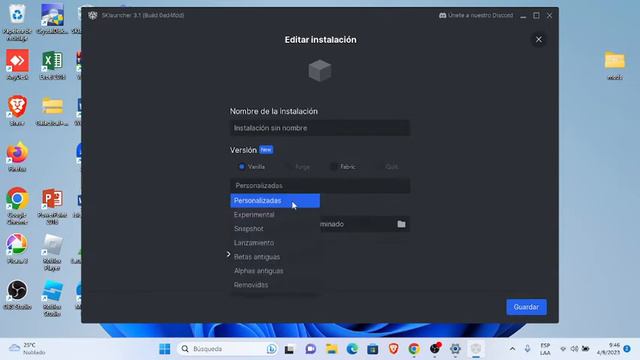Click the taskbar Búsqueda search box
Screen dimensions: 640x360
[227, 349]
